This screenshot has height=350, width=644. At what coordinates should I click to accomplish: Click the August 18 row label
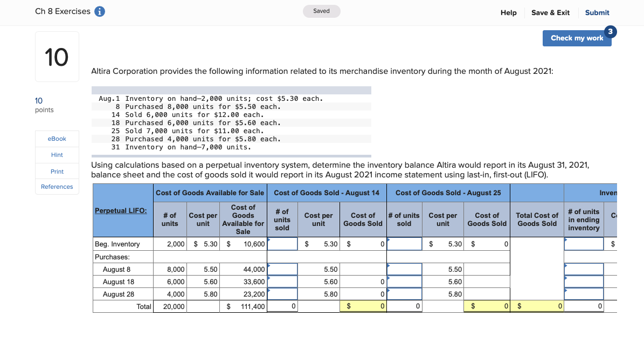click(x=118, y=282)
